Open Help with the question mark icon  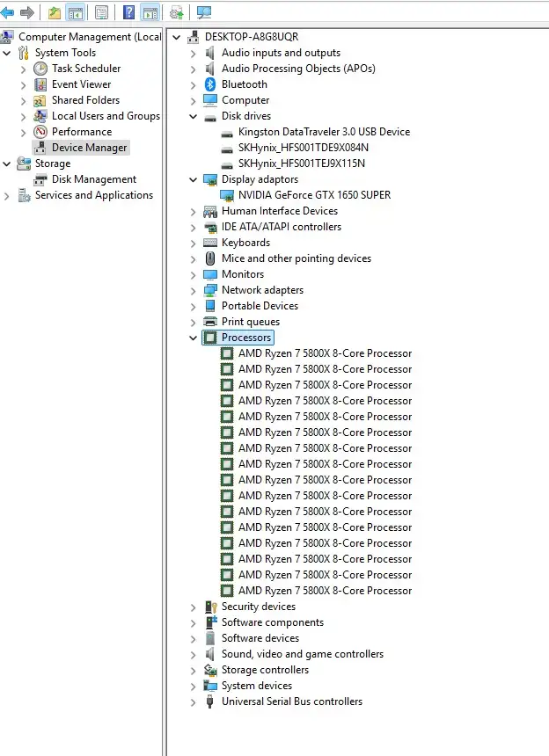pyautogui.click(x=128, y=12)
